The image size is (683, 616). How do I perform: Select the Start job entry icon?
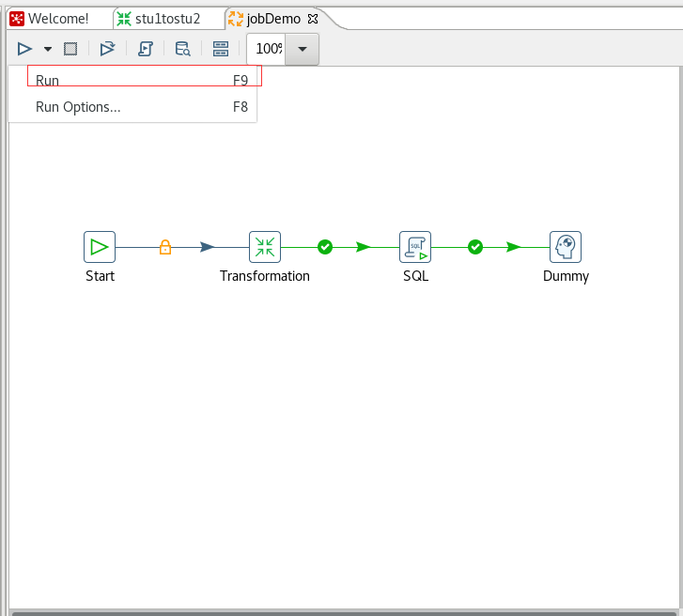click(x=100, y=247)
